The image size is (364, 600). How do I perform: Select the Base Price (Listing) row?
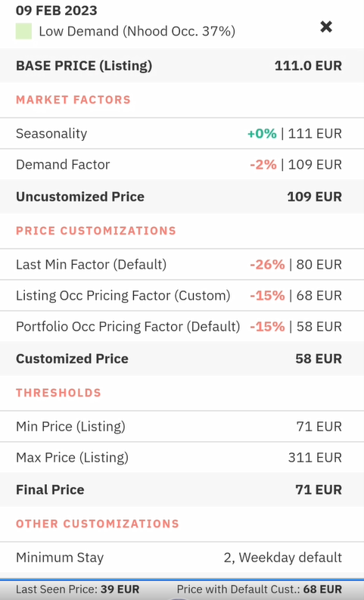click(x=182, y=65)
